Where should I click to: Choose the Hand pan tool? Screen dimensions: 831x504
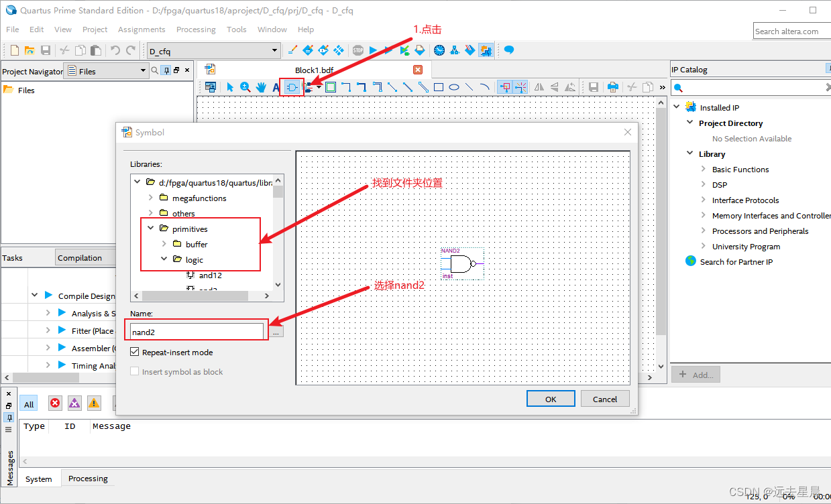click(261, 87)
